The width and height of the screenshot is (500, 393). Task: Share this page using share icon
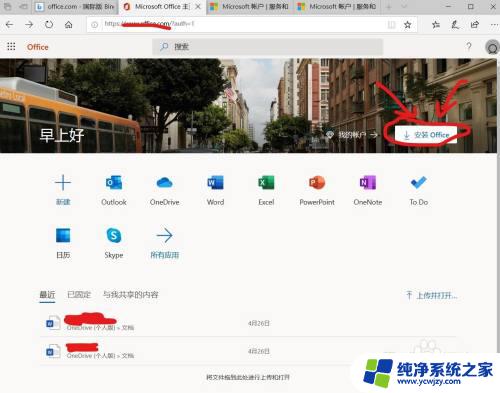point(475,24)
